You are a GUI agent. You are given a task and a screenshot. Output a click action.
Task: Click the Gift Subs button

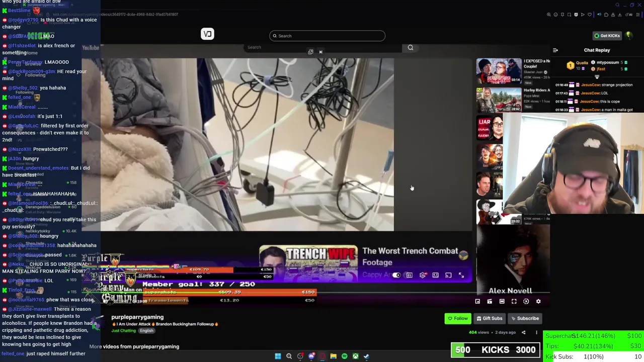[x=490, y=318]
